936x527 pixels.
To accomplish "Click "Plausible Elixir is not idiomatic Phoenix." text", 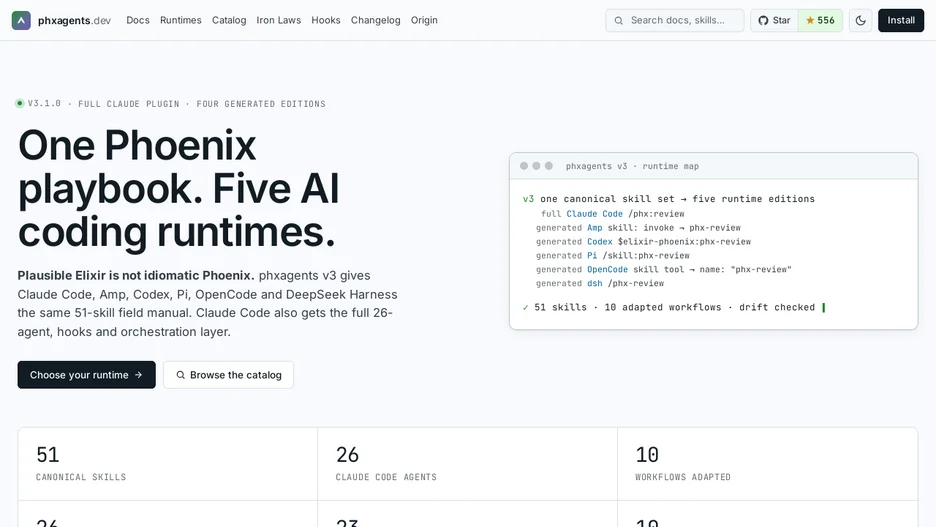I will coord(136,276).
